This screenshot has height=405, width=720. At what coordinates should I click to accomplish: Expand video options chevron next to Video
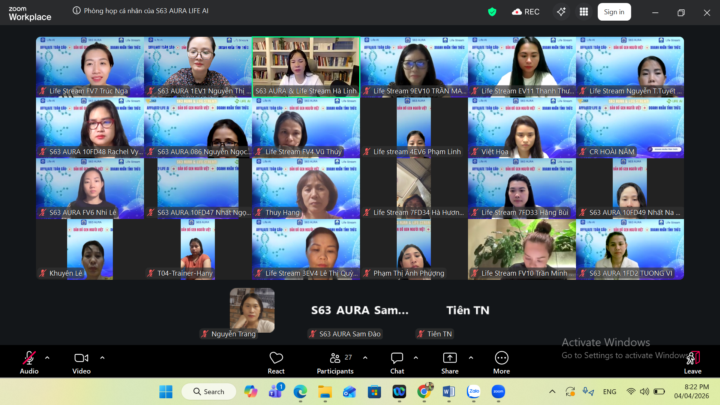point(102,358)
